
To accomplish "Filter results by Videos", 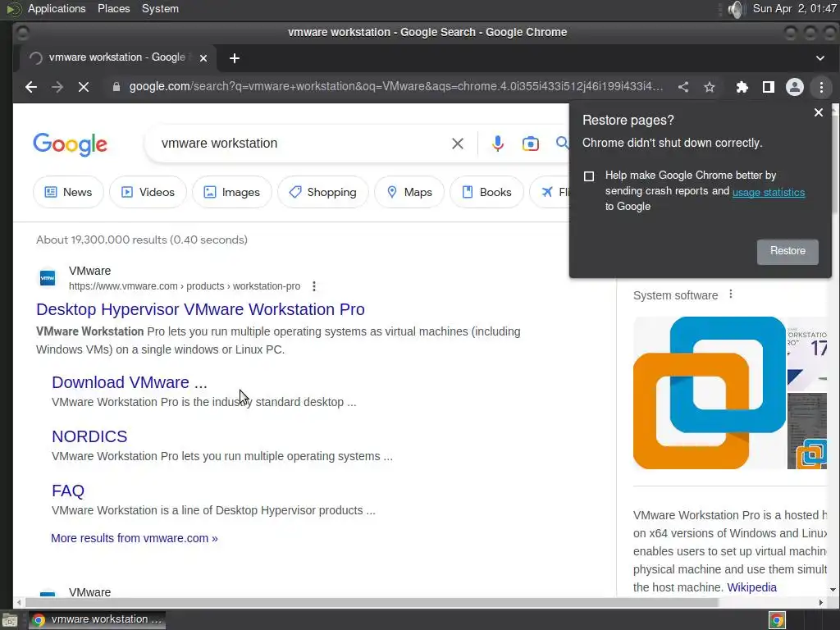I will (148, 192).
